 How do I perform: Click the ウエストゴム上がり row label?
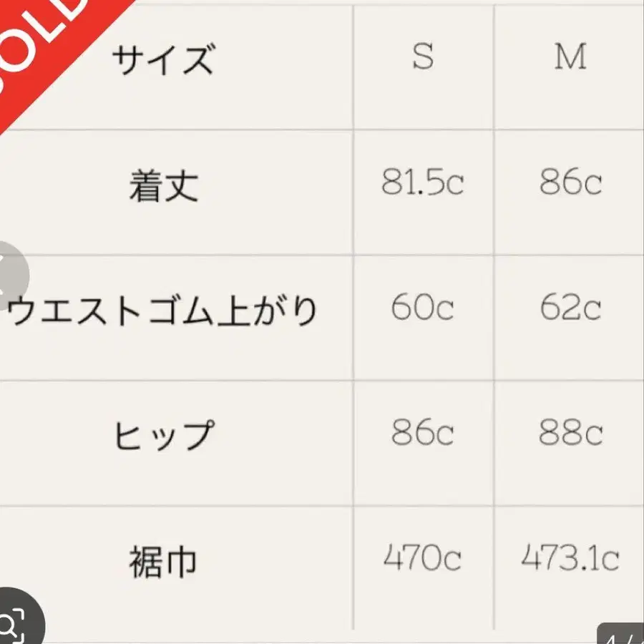coord(162,311)
